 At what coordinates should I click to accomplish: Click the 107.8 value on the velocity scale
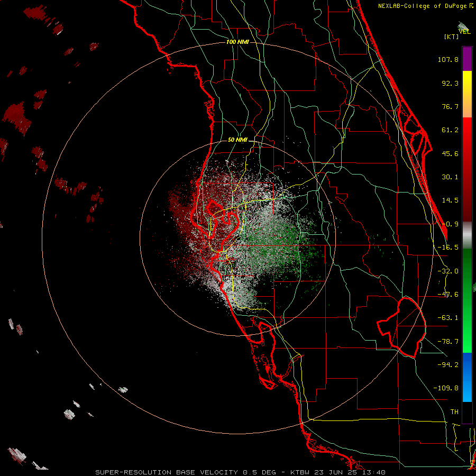click(448, 59)
